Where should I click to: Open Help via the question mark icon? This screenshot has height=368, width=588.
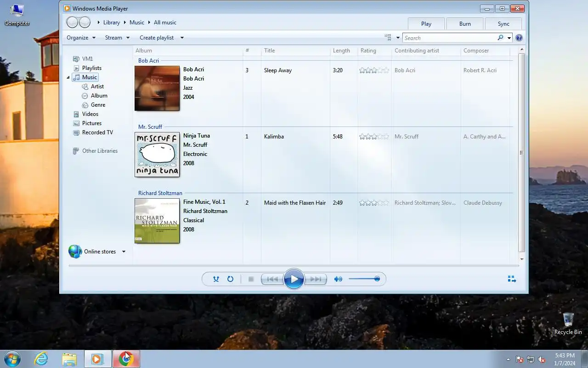(x=519, y=38)
